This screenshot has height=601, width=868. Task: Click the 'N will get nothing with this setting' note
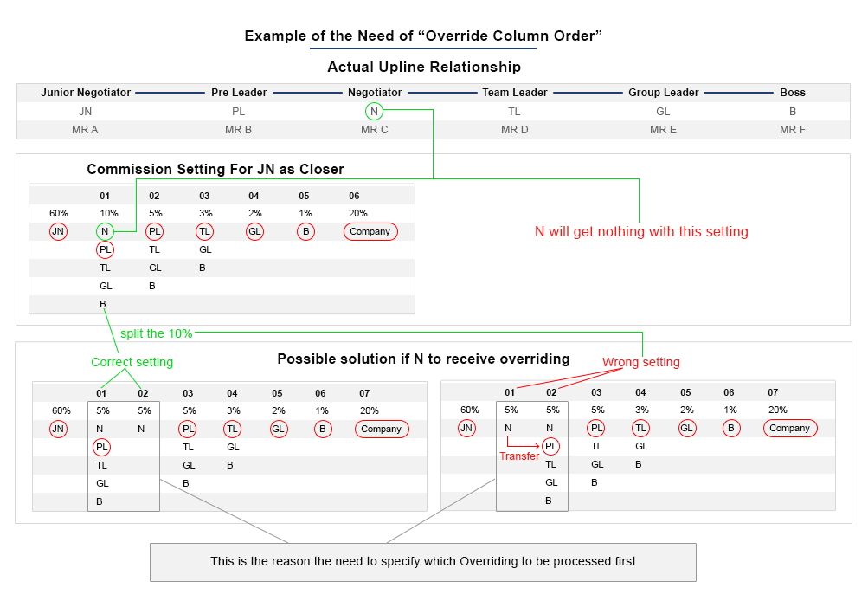coord(641,231)
